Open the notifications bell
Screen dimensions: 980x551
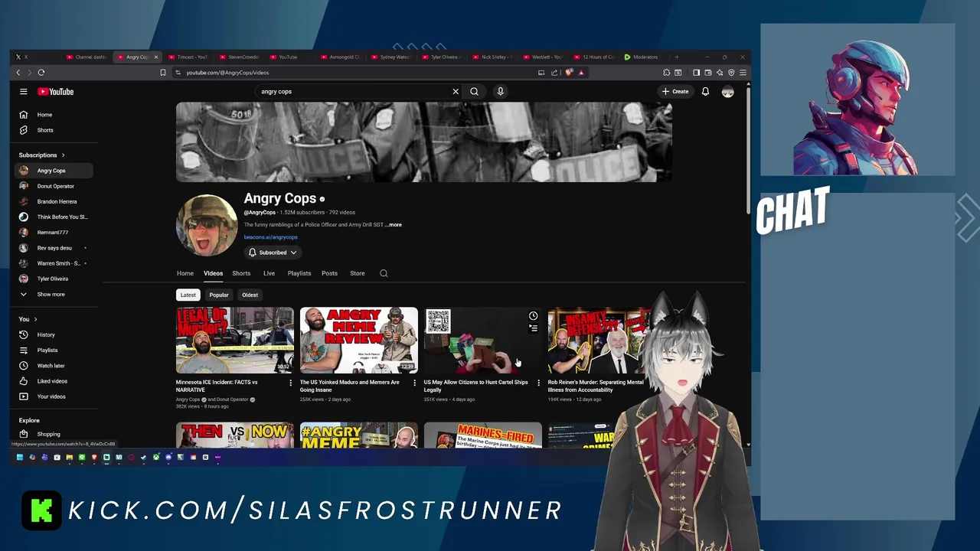tap(705, 91)
